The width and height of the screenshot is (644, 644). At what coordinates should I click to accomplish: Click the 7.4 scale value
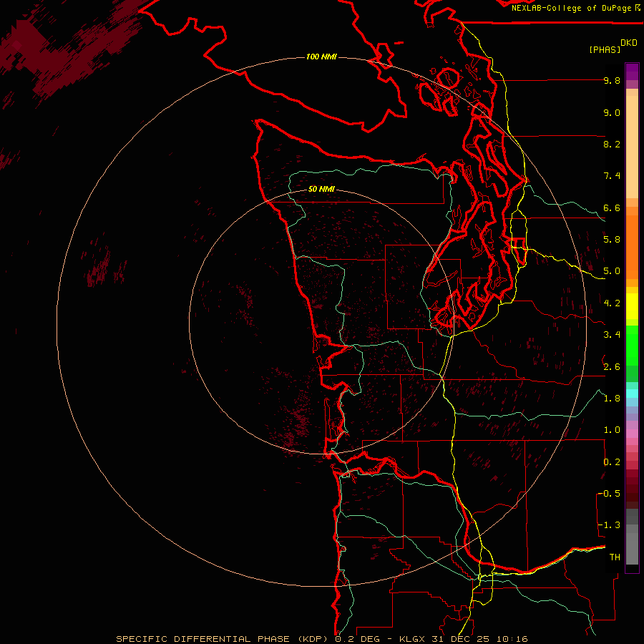coord(612,176)
